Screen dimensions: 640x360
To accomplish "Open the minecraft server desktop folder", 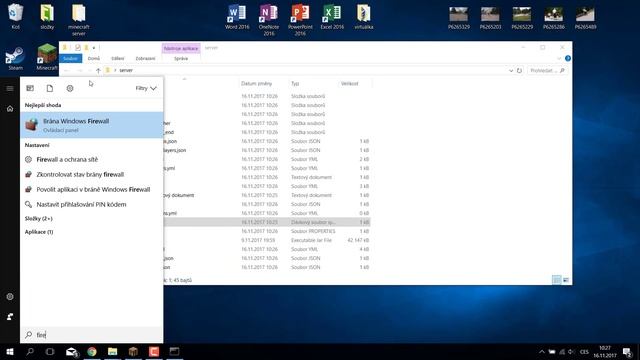I will pyautogui.click(x=79, y=20).
